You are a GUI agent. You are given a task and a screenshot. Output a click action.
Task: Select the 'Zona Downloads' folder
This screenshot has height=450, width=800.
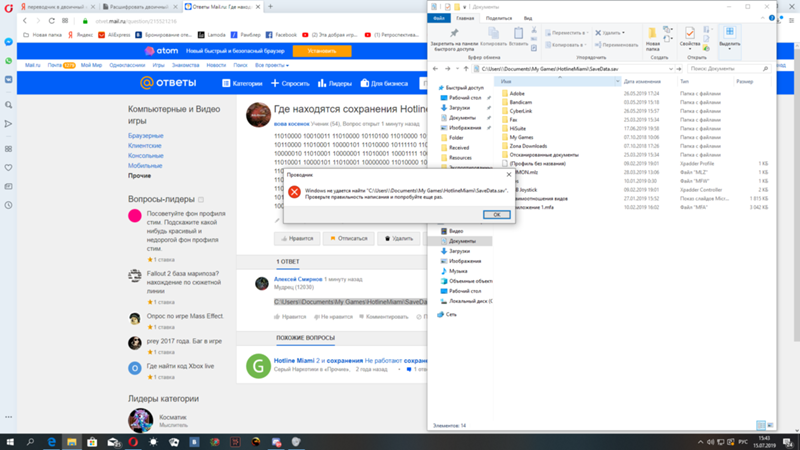coord(528,146)
